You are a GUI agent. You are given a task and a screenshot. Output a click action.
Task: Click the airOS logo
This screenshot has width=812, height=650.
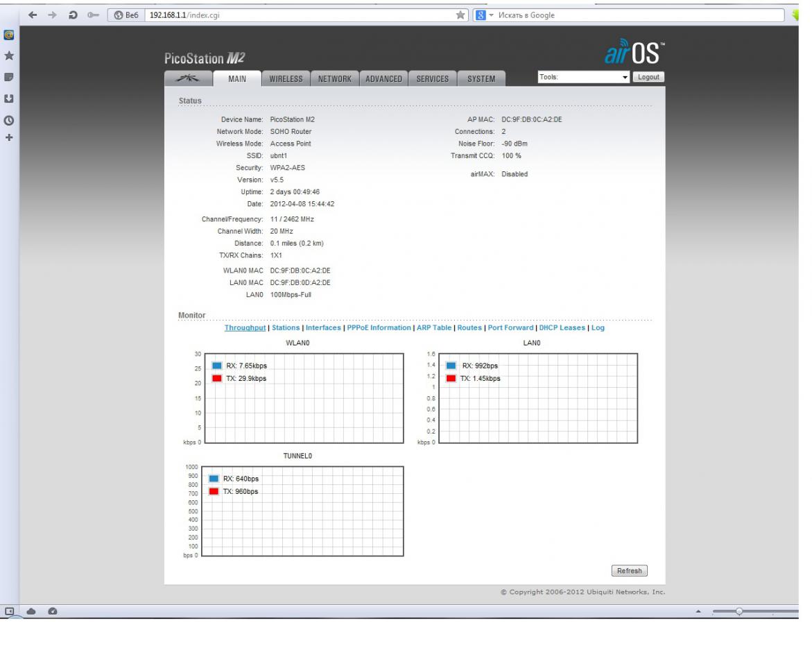click(634, 52)
